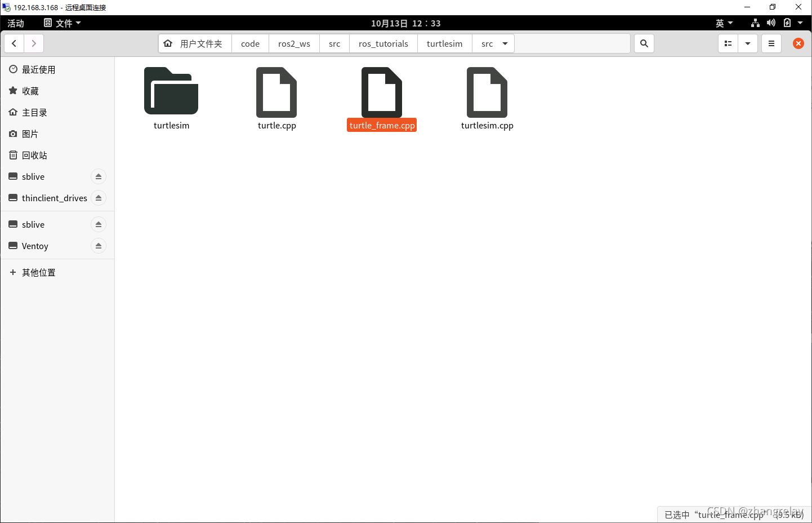Eject the first sblive drive
Viewport: 812px width, 523px height.
tap(99, 176)
